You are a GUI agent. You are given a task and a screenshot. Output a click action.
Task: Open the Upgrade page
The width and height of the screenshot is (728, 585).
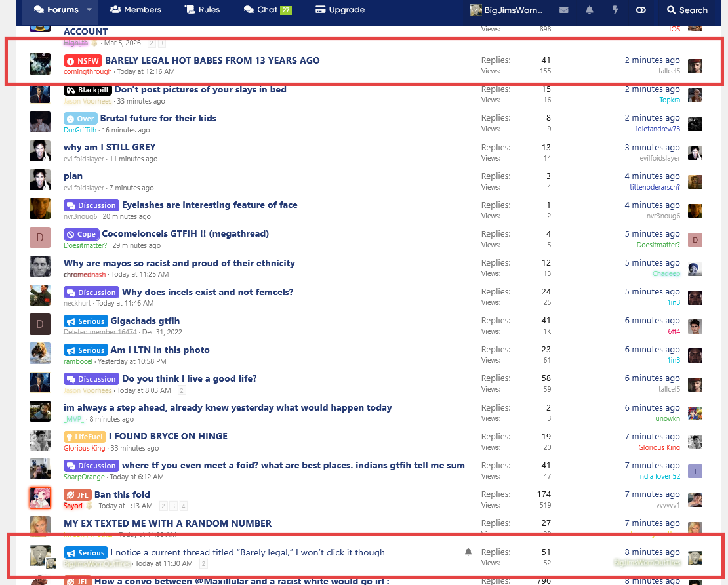coord(340,10)
